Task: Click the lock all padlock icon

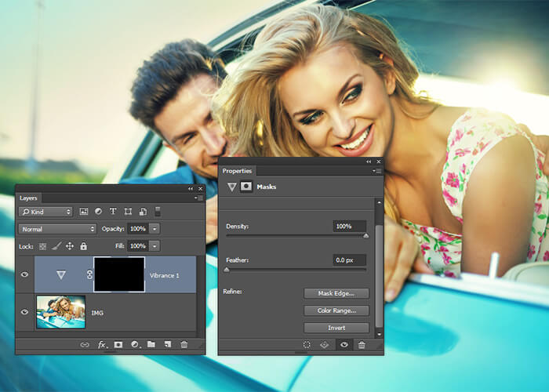Action: coord(83,246)
